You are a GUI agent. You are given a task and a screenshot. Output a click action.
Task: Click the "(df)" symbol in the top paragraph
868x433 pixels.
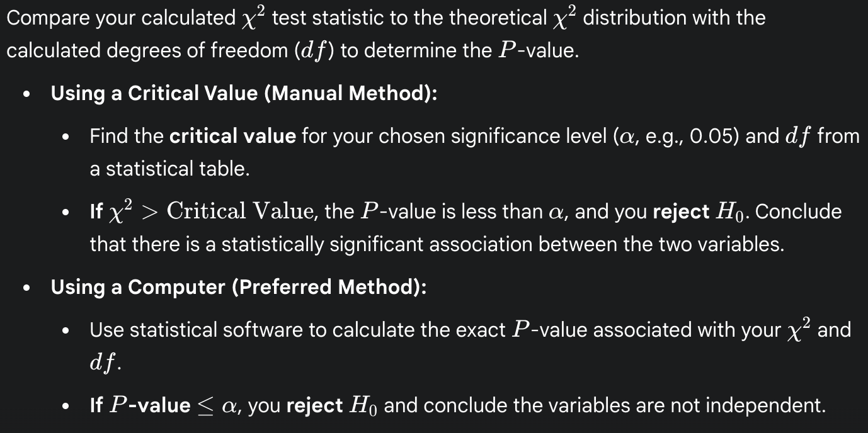point(315,51)
